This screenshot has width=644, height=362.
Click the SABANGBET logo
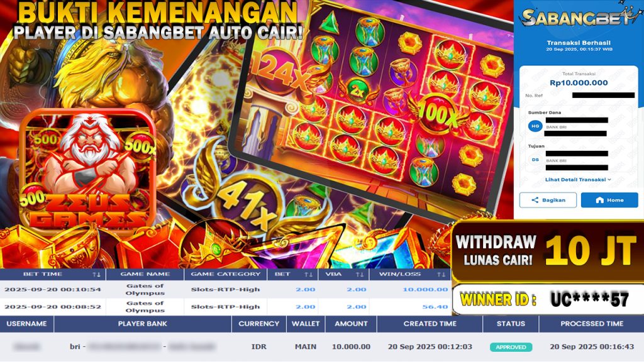coord(579,17)
